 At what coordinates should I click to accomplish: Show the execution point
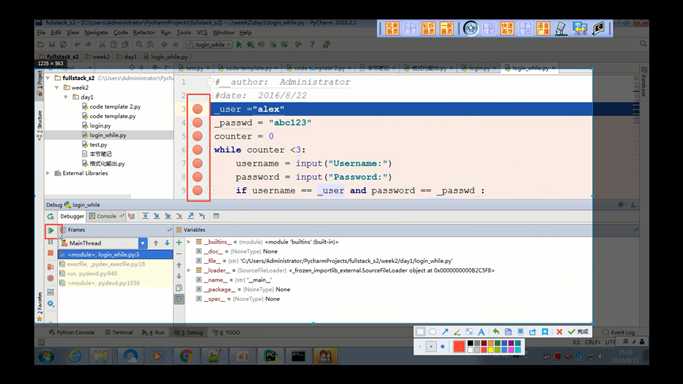[132, 216]
